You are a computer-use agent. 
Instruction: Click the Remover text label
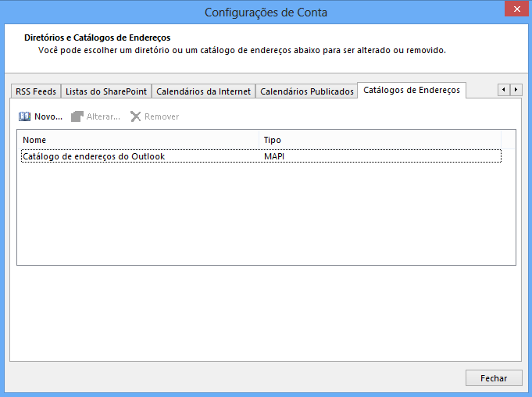point(162,116)
